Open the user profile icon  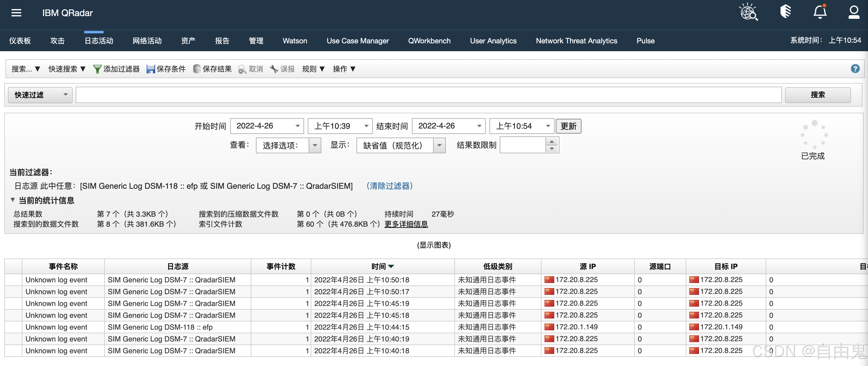point(853,12)
